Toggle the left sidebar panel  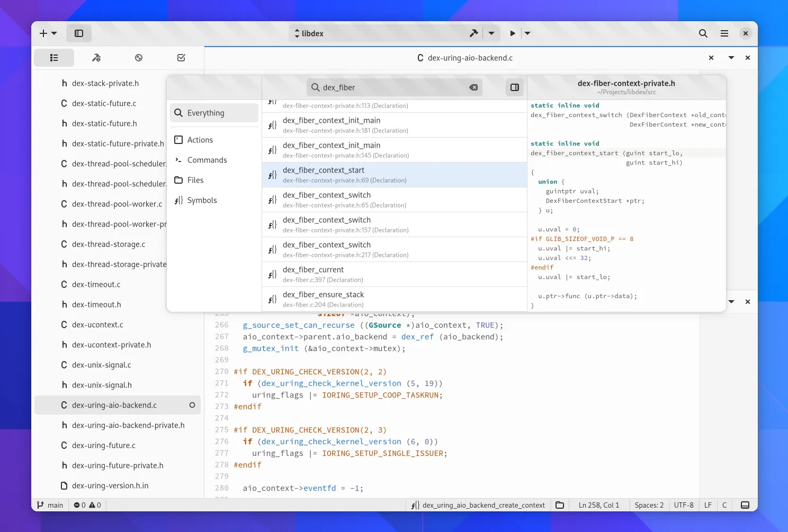pos(79,33)
